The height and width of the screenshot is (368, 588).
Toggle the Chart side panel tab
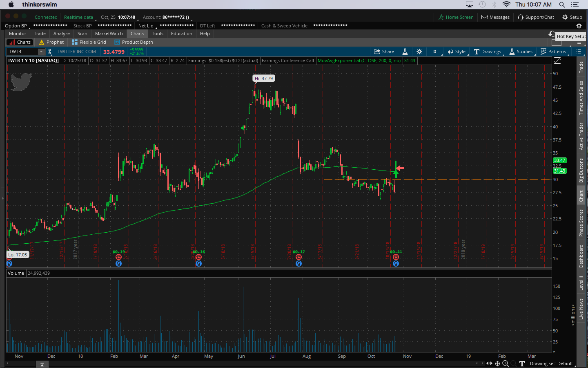tap(581, 196)
